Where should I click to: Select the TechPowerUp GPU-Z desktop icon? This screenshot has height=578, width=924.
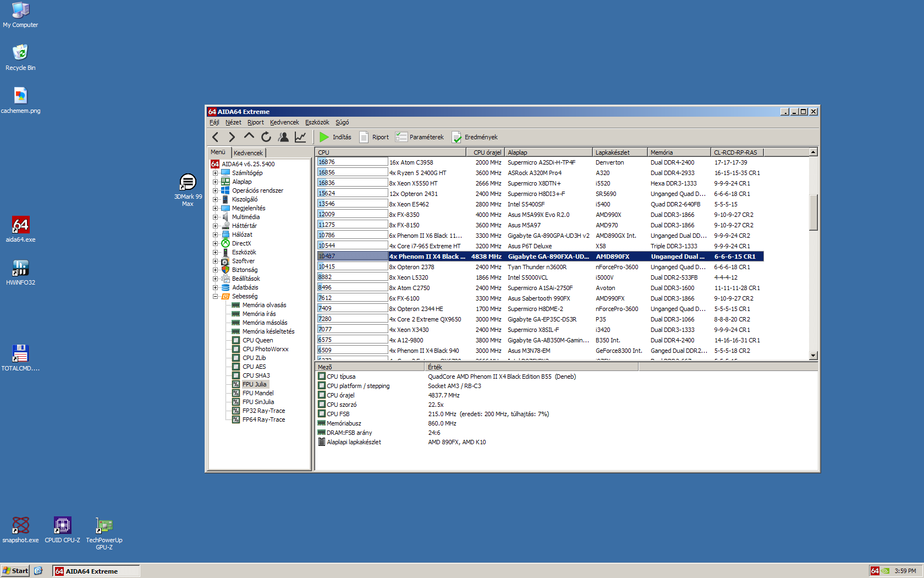coord(104,533)
